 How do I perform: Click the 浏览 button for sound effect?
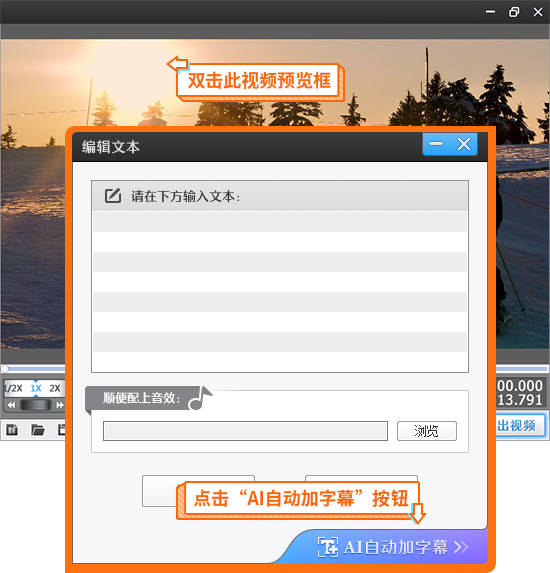(426, 431)
